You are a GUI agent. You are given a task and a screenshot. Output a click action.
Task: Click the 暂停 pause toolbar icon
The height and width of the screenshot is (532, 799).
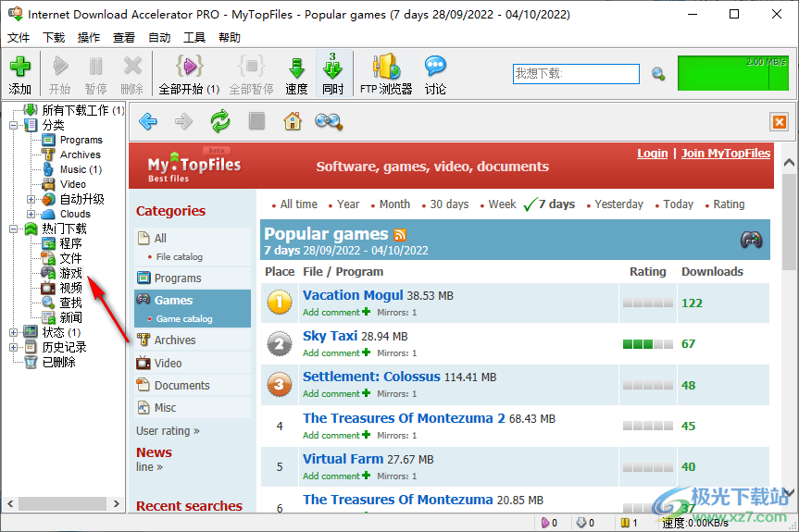(x=95, y=67)
